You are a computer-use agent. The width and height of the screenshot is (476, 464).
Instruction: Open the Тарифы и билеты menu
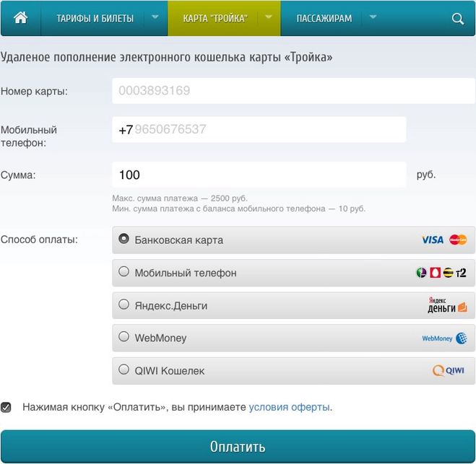[95, 19]
